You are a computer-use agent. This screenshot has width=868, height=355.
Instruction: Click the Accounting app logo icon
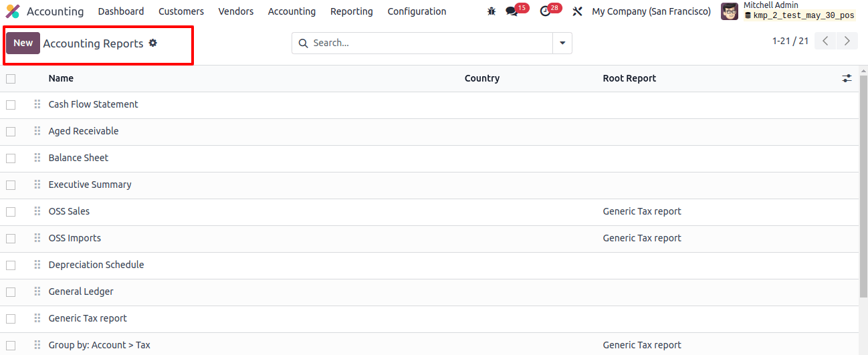(x=13, y=11)
